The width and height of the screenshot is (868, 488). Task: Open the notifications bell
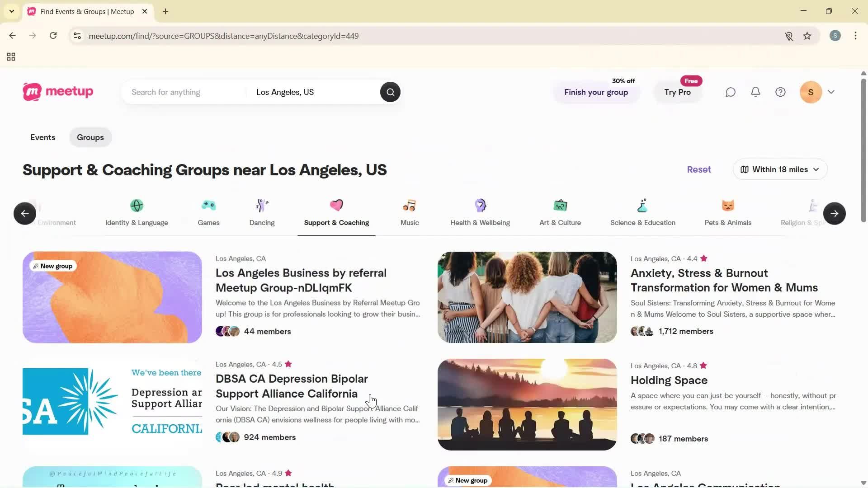coord(755,92)
